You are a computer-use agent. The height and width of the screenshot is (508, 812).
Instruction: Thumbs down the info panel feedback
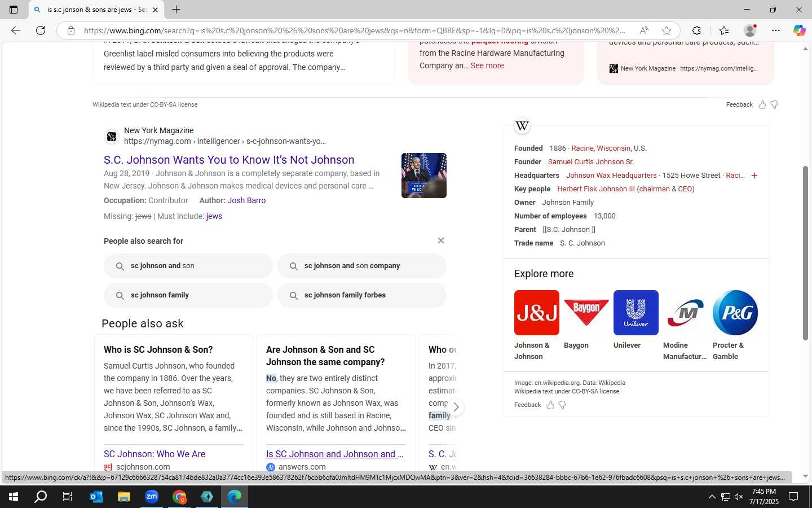(x=562, y=405)
